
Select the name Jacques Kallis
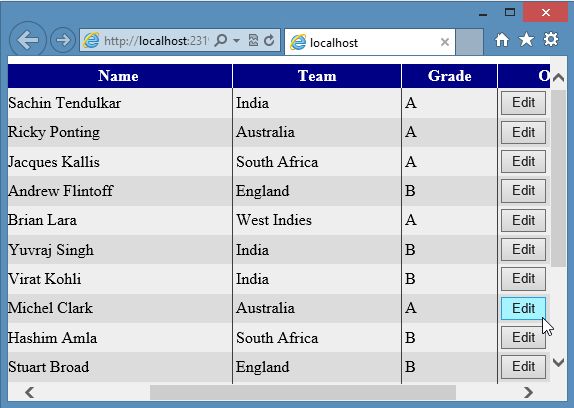pyautogui.click(x=54, y=162)
